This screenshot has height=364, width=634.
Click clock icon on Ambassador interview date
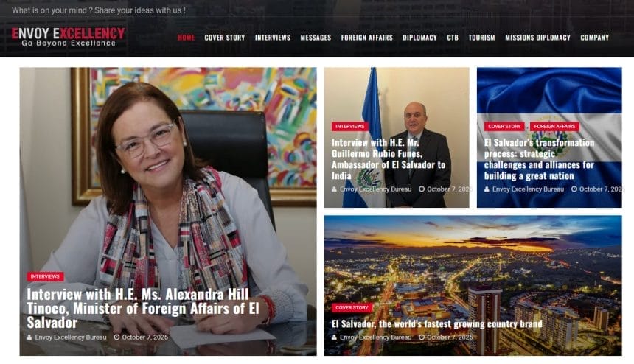(x=422, y=189)
